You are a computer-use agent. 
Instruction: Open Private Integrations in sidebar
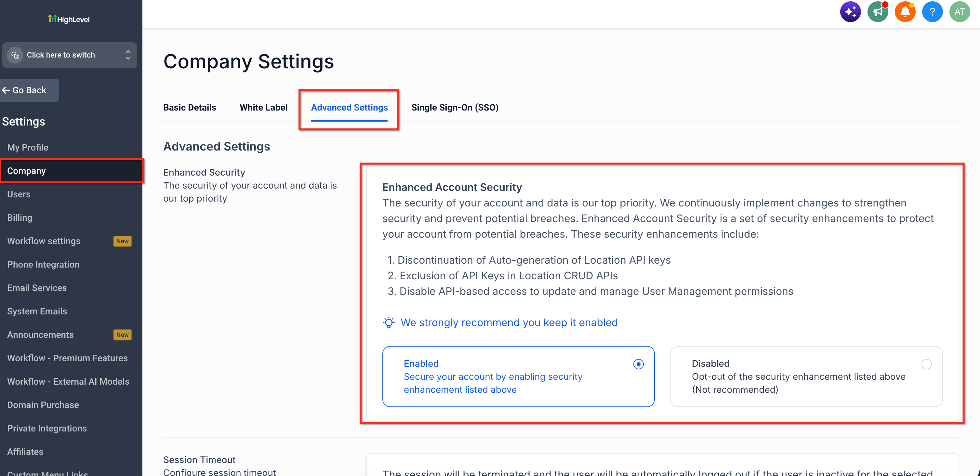(47, 429)
